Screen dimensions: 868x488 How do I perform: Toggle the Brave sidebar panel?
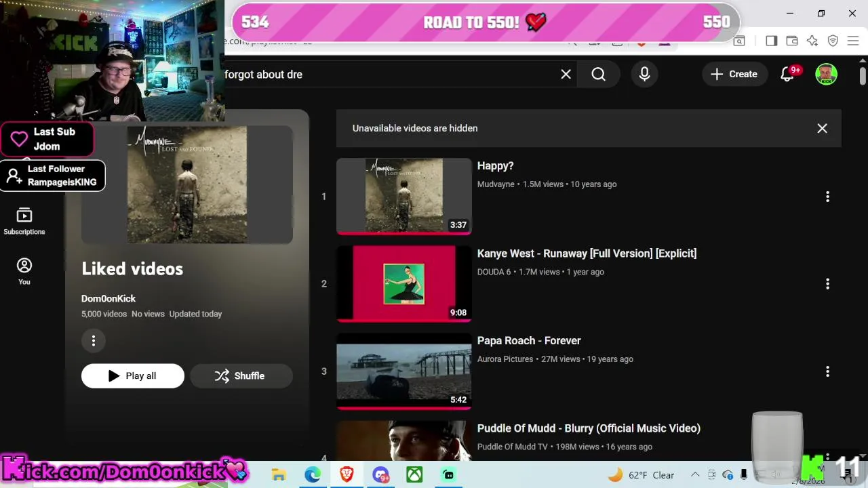point(771,41)
